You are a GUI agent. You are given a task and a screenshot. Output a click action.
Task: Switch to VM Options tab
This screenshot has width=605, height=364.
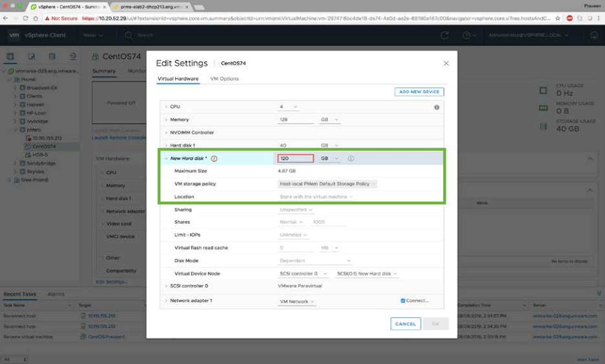click(x=224, y=79)
